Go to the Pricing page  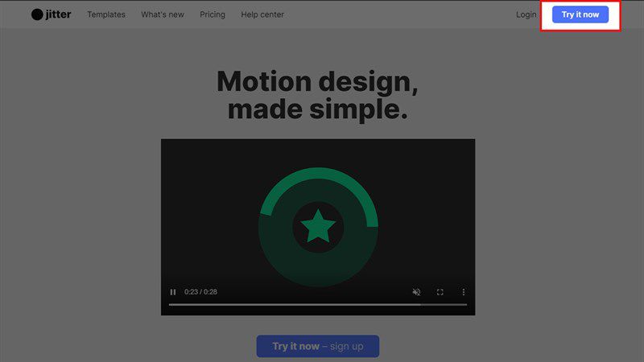point(213,14)
